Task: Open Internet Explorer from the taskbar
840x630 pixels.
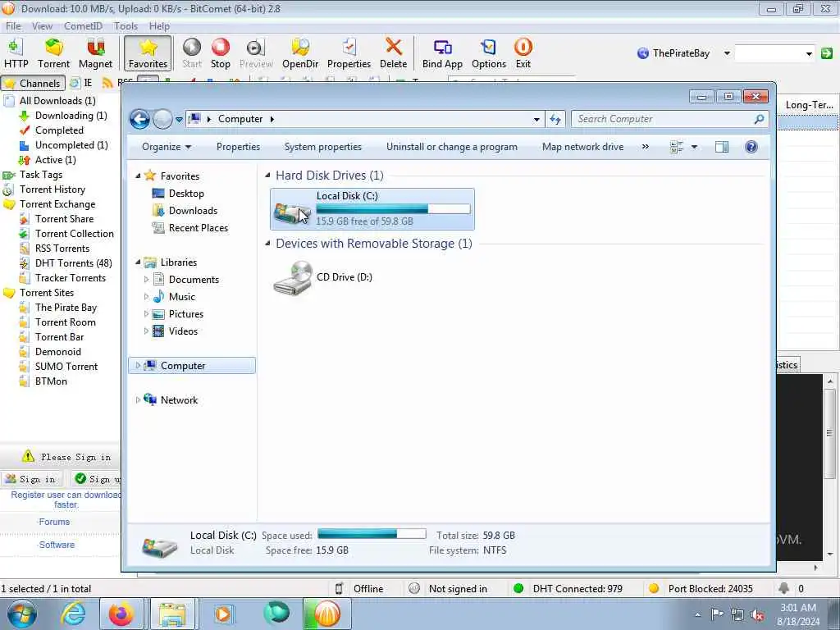Action: (x=73, y=614)
